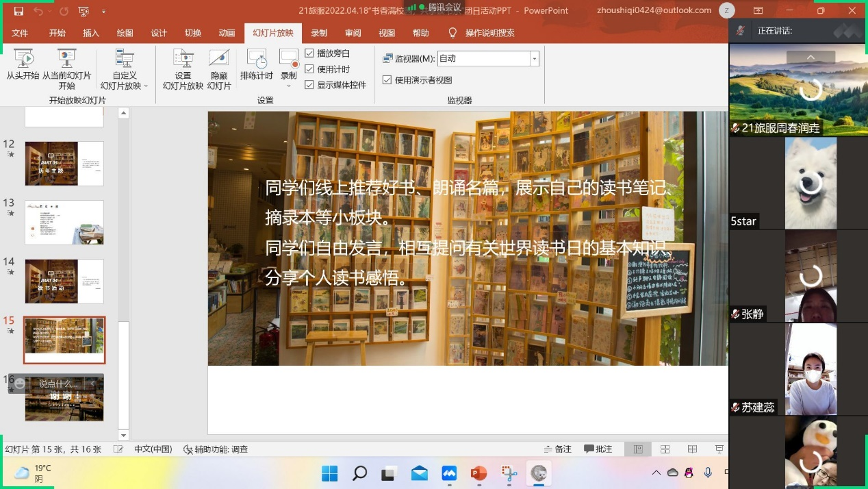Open Windows Start menu on taskbar
Viewport: 868px width, 489px height.
point(329,473)
